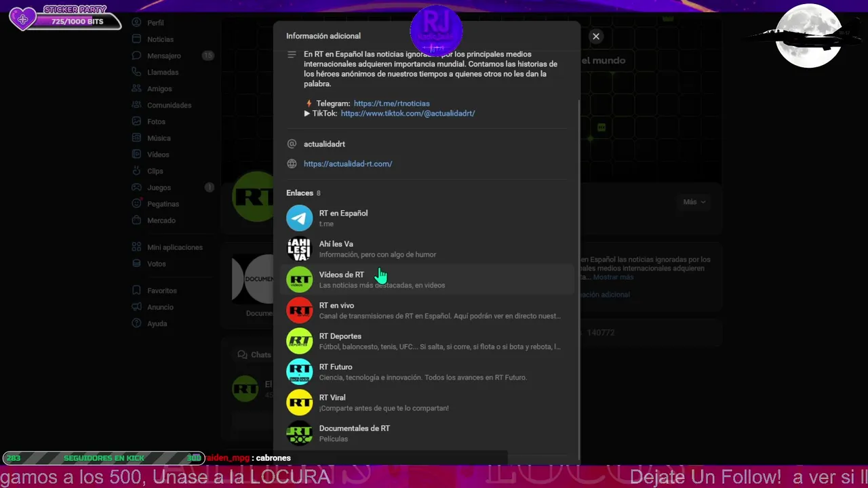
Task: Click the Mercado sidebar icon
Action: 137,220
